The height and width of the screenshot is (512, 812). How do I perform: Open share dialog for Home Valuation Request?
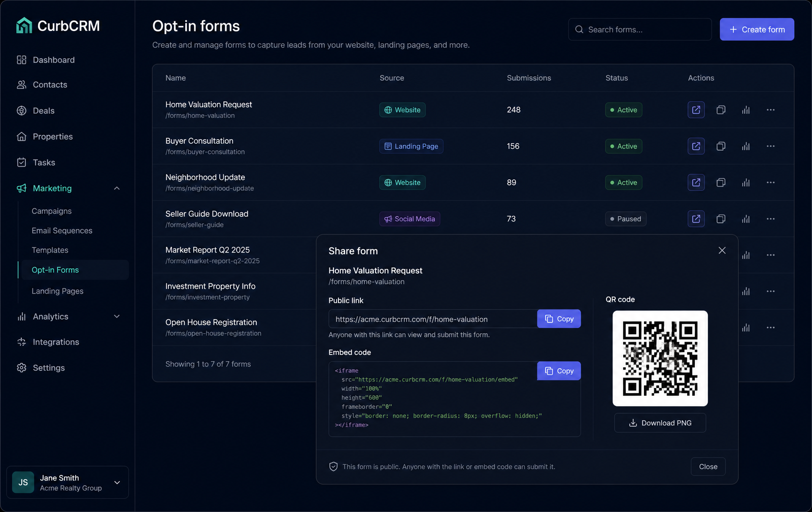click(696, 110)
